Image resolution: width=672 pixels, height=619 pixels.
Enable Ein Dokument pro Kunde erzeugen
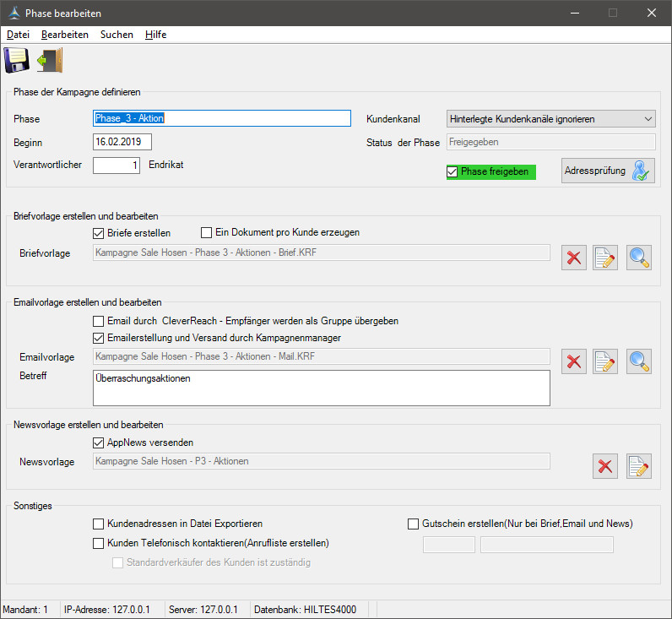pyautogui.click(x=206, y=233)
